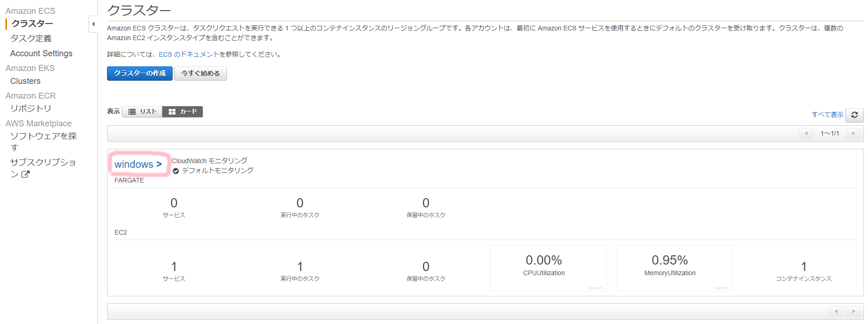Click the CPUUtilization 0.00% metric card

(x=548, y=268)
